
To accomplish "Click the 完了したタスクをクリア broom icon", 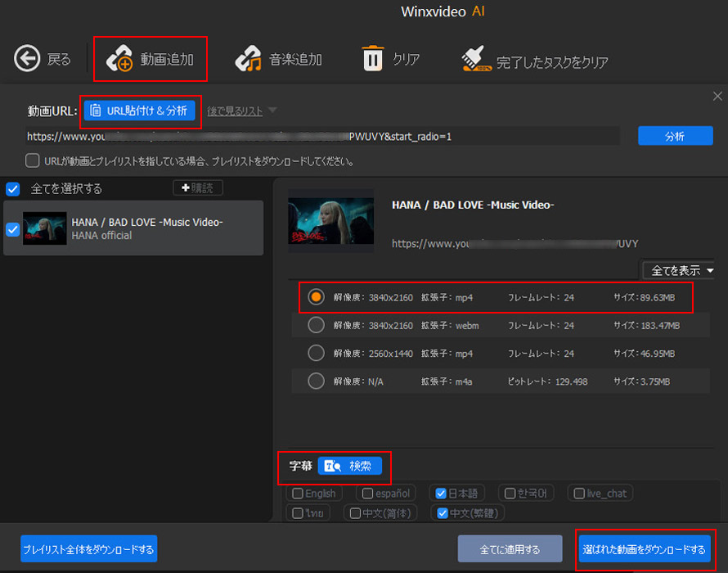I will (474, 60).
